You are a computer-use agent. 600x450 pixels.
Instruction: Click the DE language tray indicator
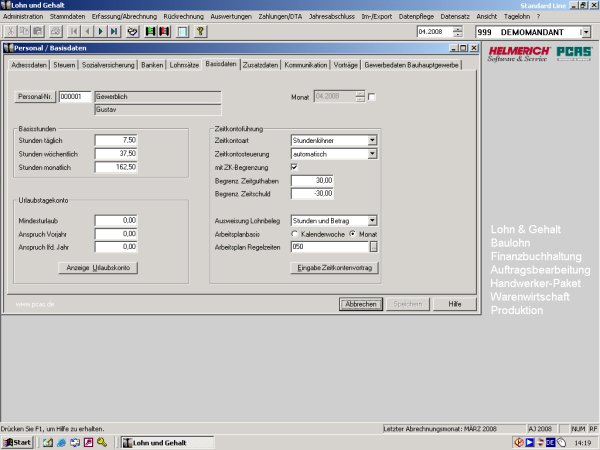pyautogui.click(x=550, y=443)
